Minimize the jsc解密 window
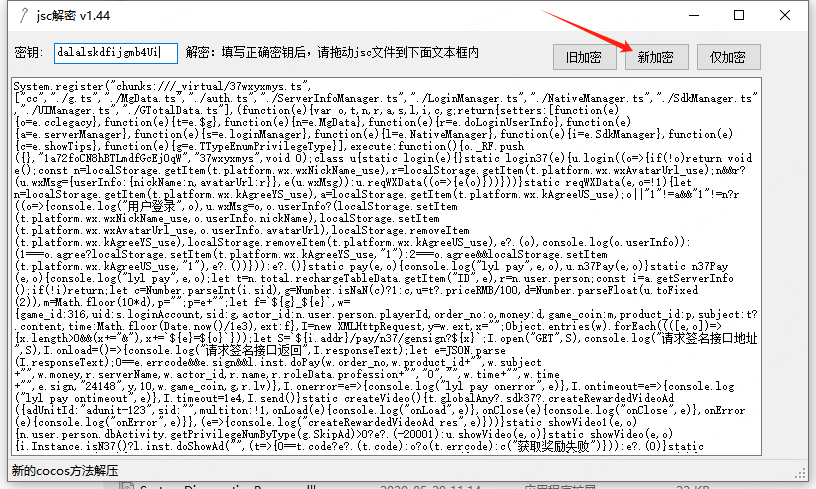This screenshot has height=489, width=816. 694,15
